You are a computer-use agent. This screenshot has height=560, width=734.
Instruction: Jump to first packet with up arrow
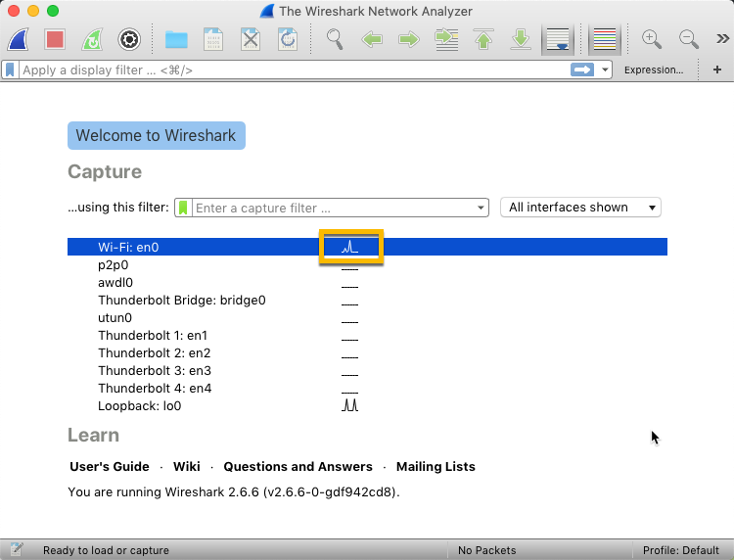(x=483, y=39)
